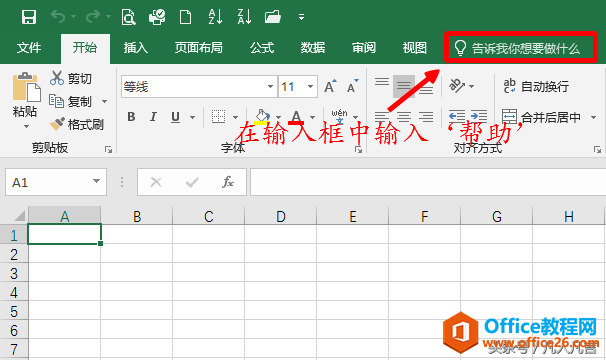
Task: Click the Insert Function fx icon
Action: (228, 182)
